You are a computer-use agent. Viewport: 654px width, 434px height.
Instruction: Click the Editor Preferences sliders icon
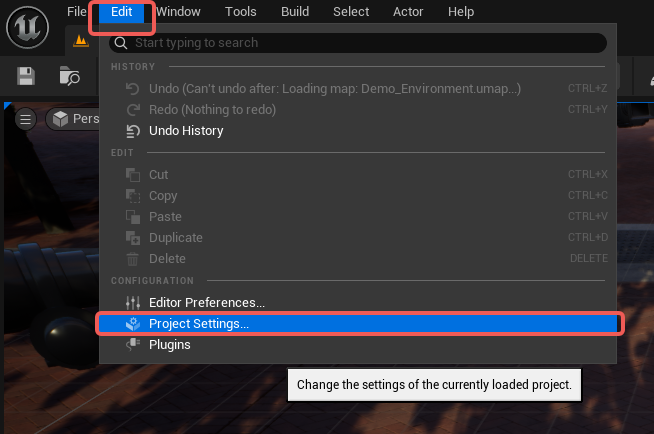coord(133,303)
